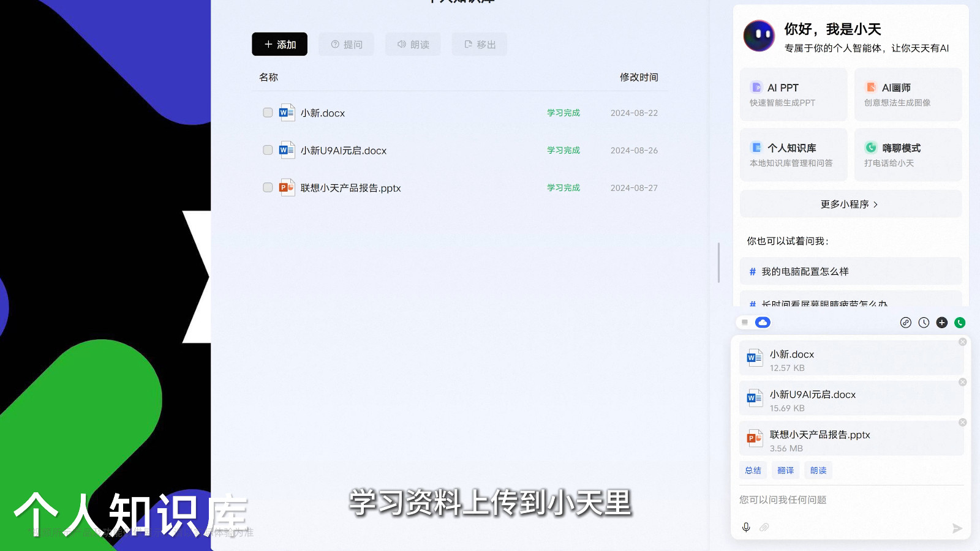Remove attached 联想小天产品报告.pptx with its x
The image size is (980, 551).
pos(962,422)
